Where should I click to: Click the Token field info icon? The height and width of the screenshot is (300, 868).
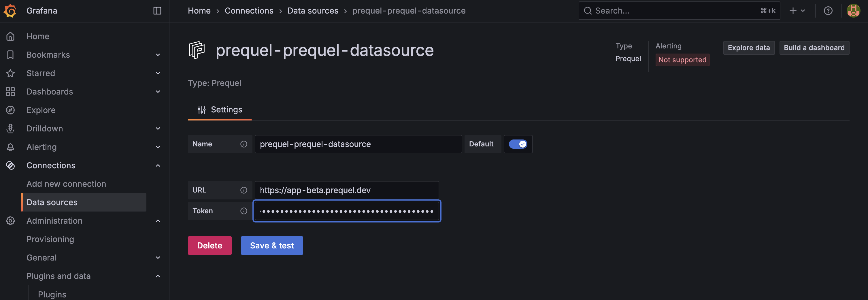(244, 211)
